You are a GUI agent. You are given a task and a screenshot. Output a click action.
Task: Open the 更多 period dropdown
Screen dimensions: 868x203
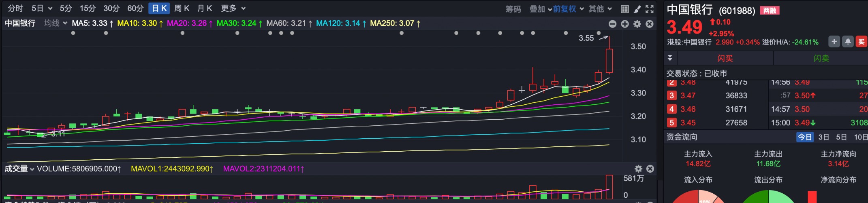233,8
